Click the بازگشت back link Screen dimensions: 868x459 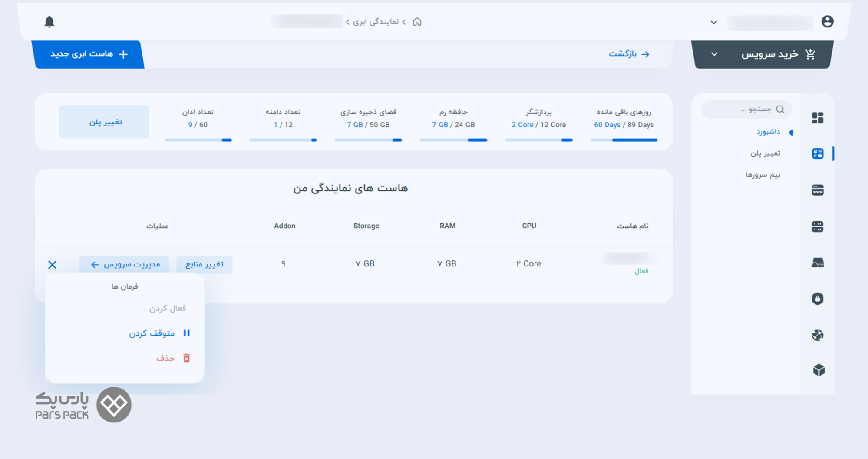point(629,54)
